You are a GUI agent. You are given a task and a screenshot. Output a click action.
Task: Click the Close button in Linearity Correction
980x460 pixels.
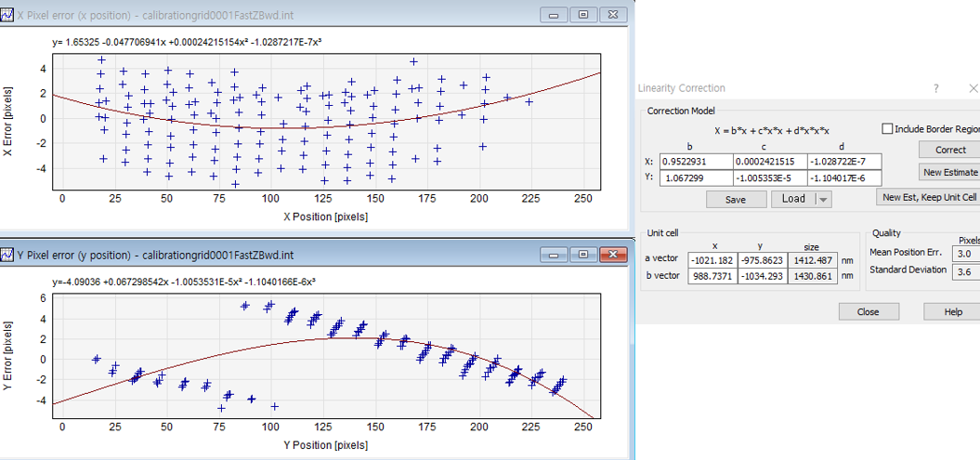tap(869, 312)
